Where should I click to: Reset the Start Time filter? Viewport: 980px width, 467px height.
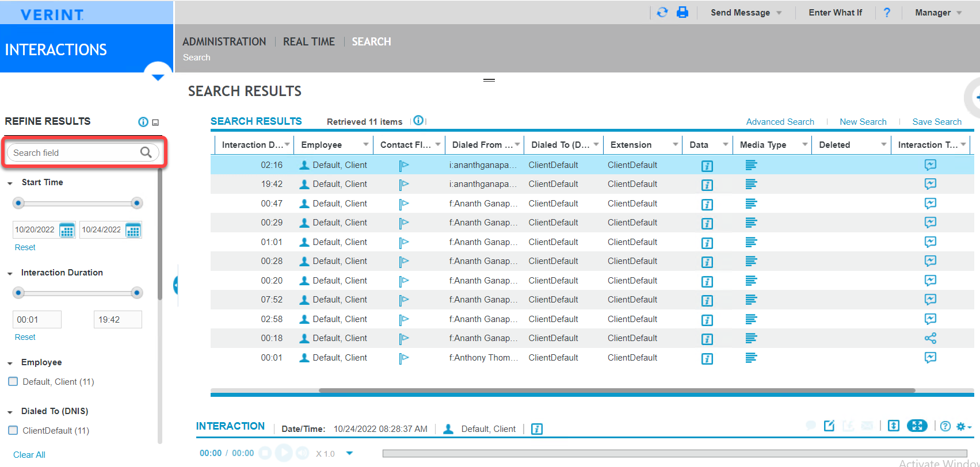pos(25,247)
